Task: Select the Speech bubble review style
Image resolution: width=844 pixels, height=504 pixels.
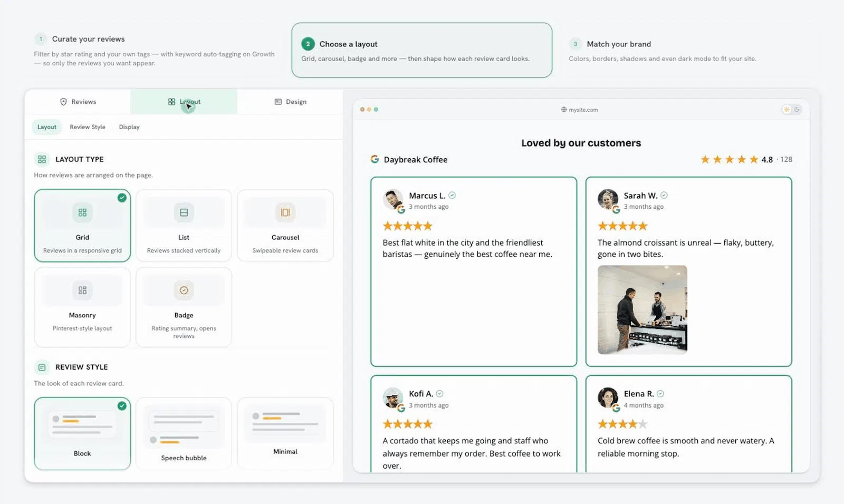Action: pyautogui.click(x=184, y=433)
